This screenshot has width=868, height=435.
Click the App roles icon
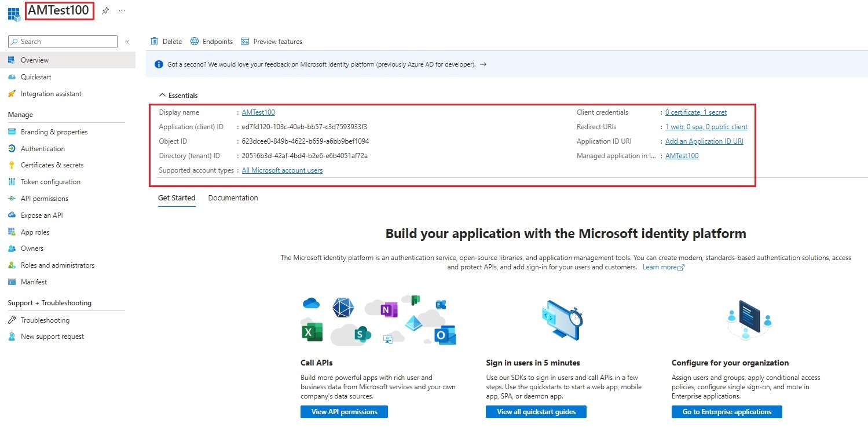[x=12, y=232]
